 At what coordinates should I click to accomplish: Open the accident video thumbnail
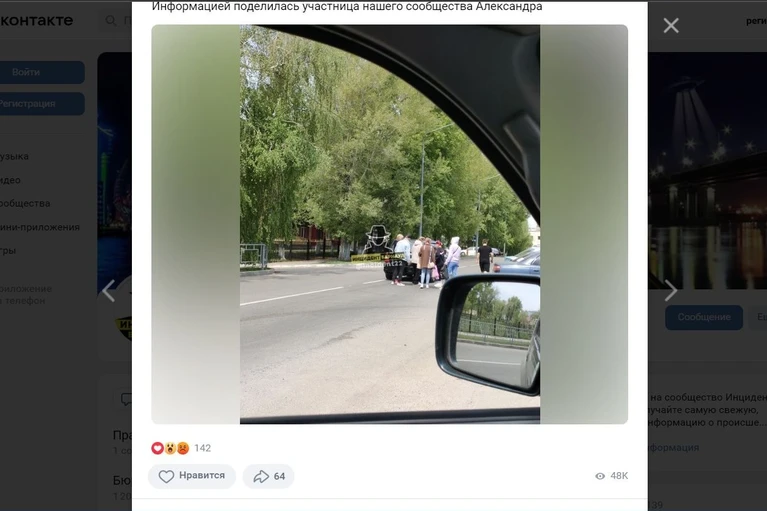(389, 224)
